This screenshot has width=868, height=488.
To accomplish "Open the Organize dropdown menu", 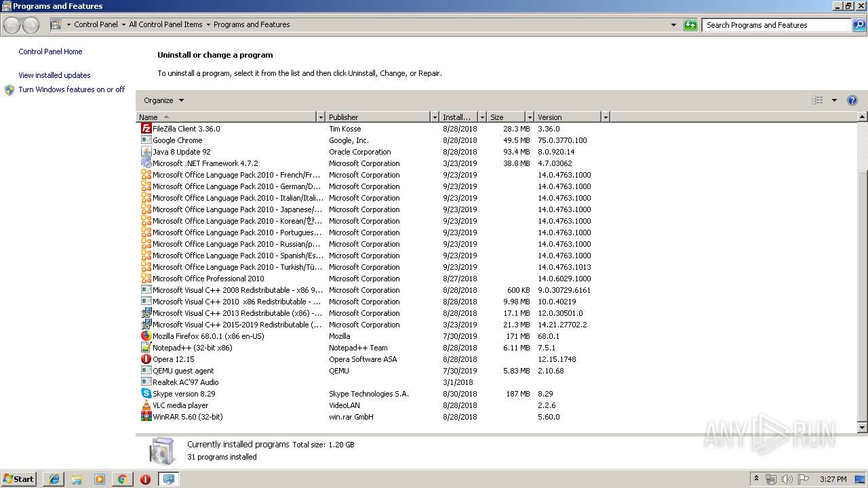I will coord(163,100).
